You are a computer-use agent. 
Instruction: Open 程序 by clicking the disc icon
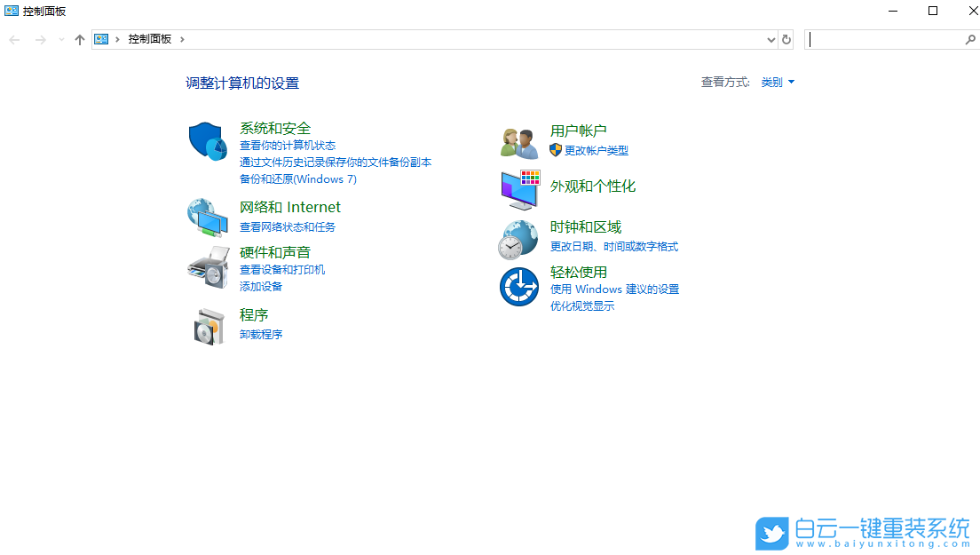click(207, 325)
